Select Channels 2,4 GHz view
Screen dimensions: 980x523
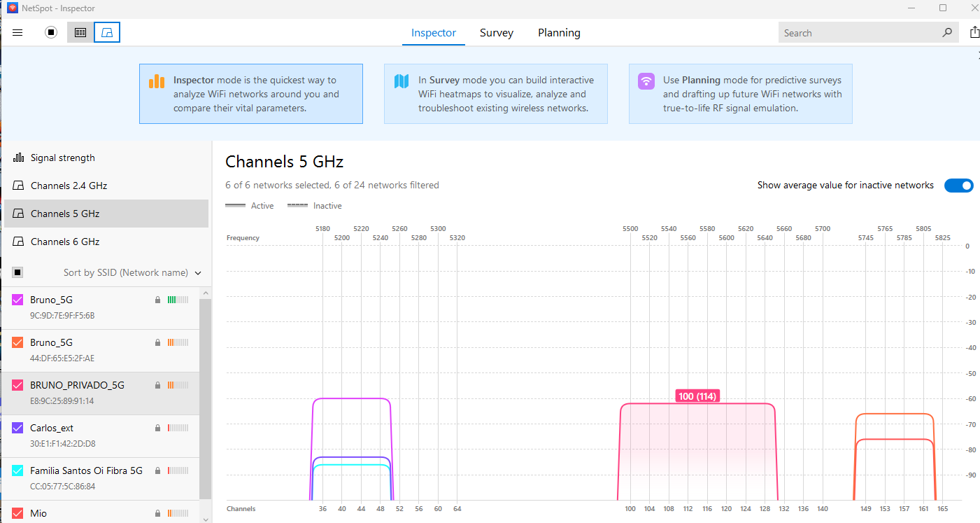(106, 186)
